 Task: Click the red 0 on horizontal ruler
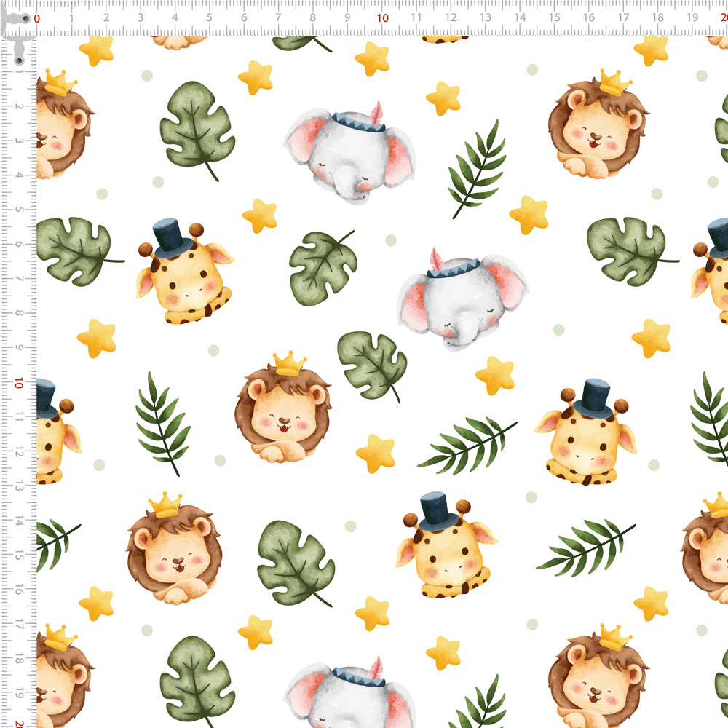(x=37, y=19)
